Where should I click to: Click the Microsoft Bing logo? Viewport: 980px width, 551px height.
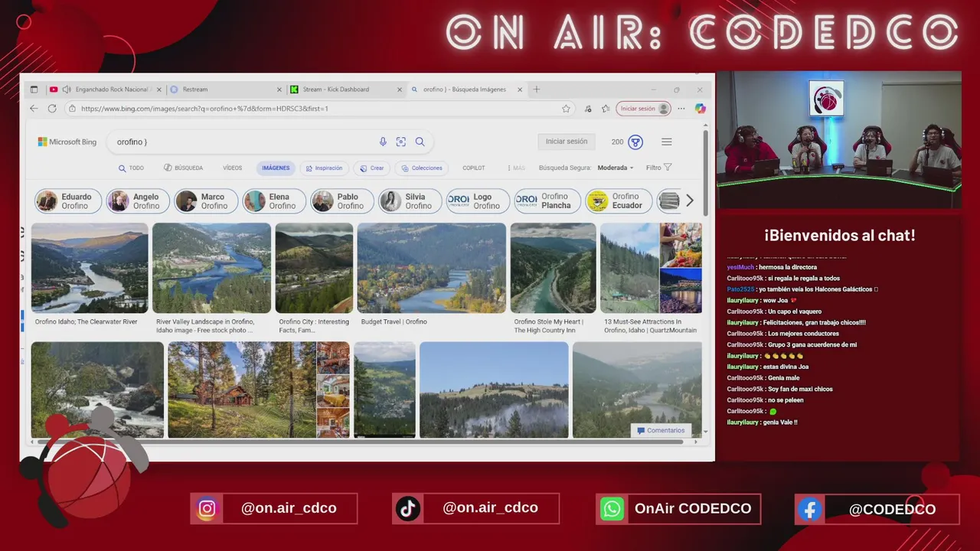point(67,142)
